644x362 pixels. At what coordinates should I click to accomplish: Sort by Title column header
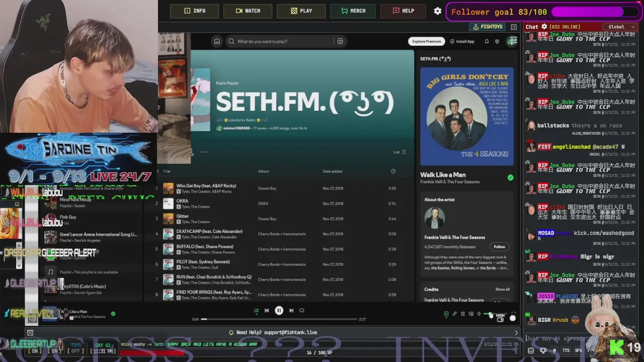click(x=167, y=171)
